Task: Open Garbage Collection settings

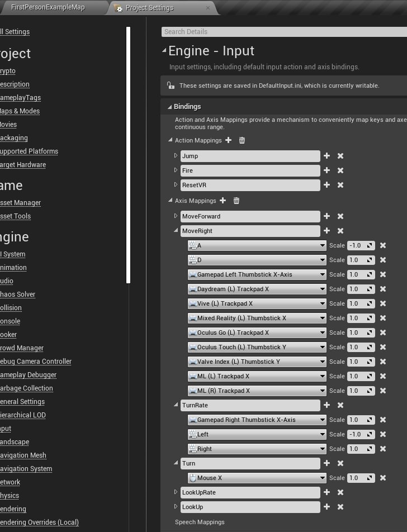Action: tap(26, 388)
